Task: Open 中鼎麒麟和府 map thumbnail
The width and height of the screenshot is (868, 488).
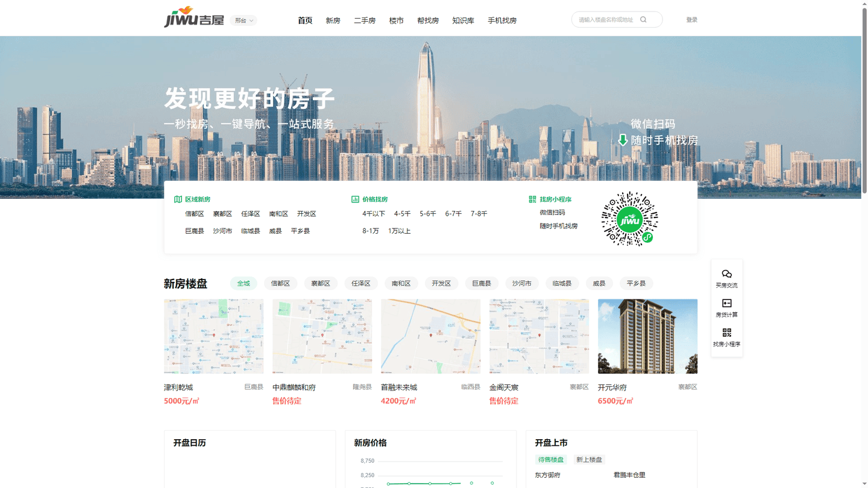Action: [x=322, y=336]
